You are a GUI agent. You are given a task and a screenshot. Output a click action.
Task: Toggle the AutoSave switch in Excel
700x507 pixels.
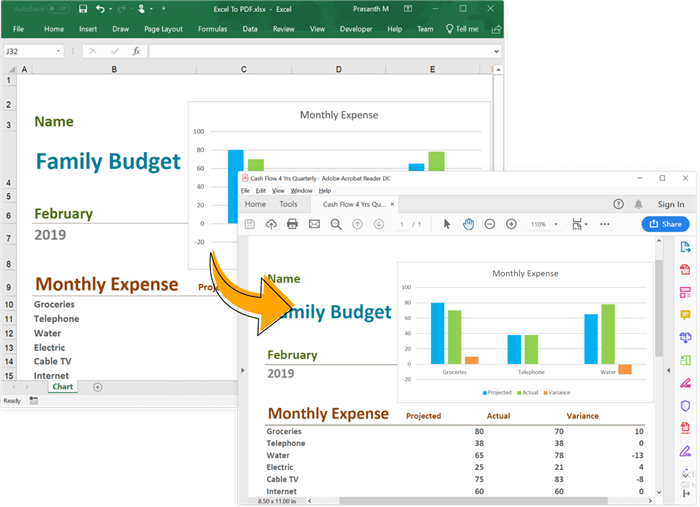point(60,9)
